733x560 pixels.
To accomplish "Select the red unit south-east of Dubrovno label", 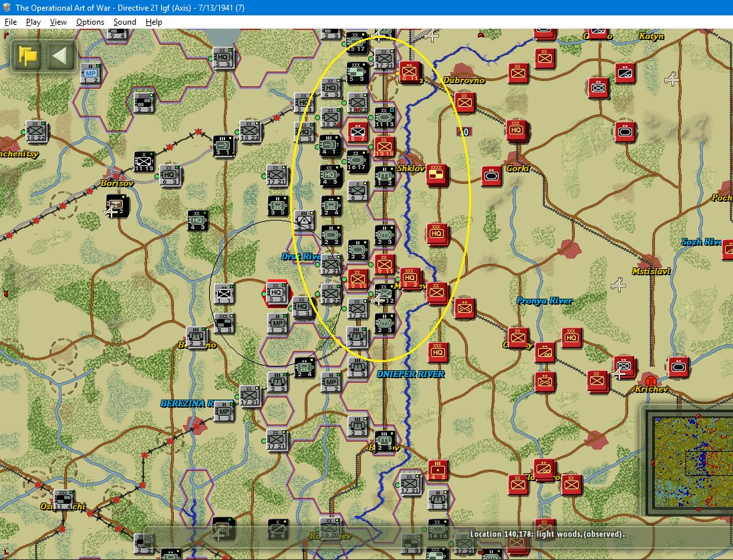I will (464, 102).
